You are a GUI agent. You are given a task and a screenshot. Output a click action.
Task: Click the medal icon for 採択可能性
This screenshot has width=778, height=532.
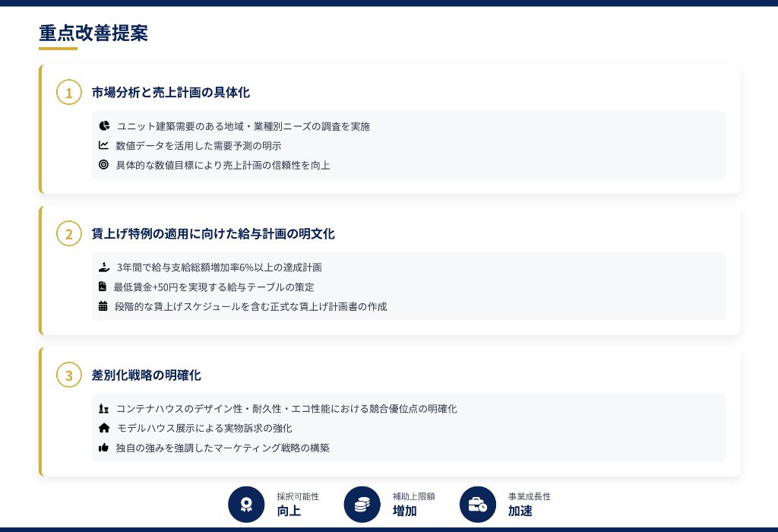click(x=246, y=504)
